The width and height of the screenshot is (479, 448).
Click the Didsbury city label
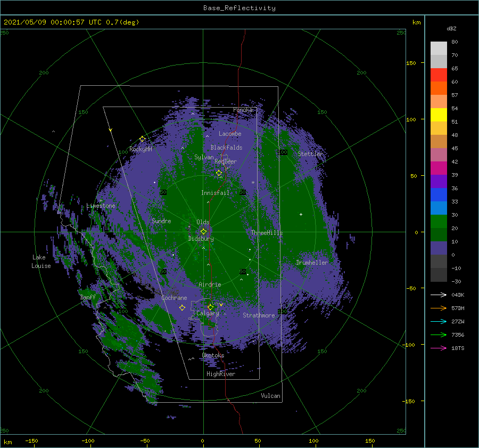(201, 239)
